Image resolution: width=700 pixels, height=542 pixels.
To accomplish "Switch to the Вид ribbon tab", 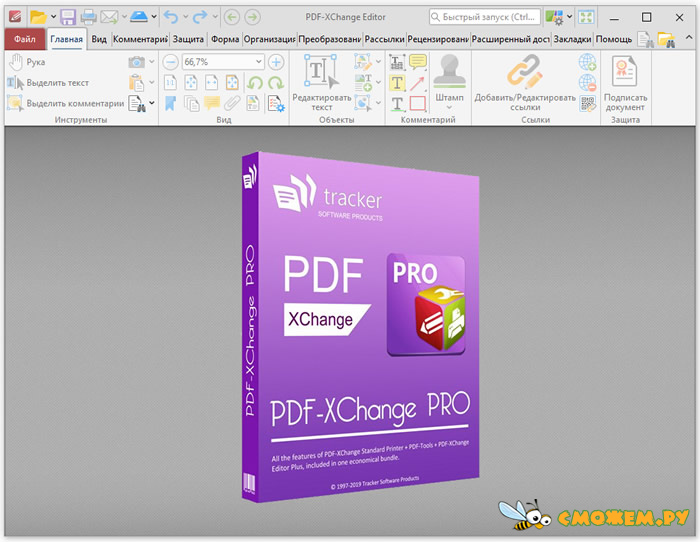I will point(99,39).
